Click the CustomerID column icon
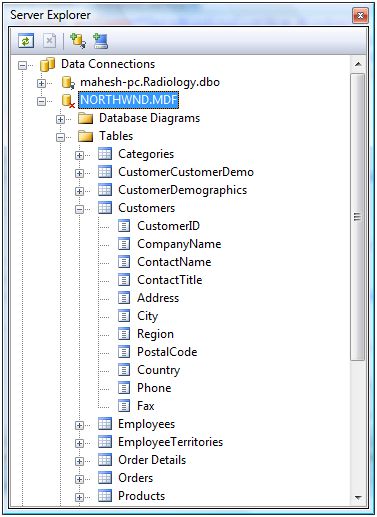Screen dimensions: 377x517 click(x=124, y=226)
